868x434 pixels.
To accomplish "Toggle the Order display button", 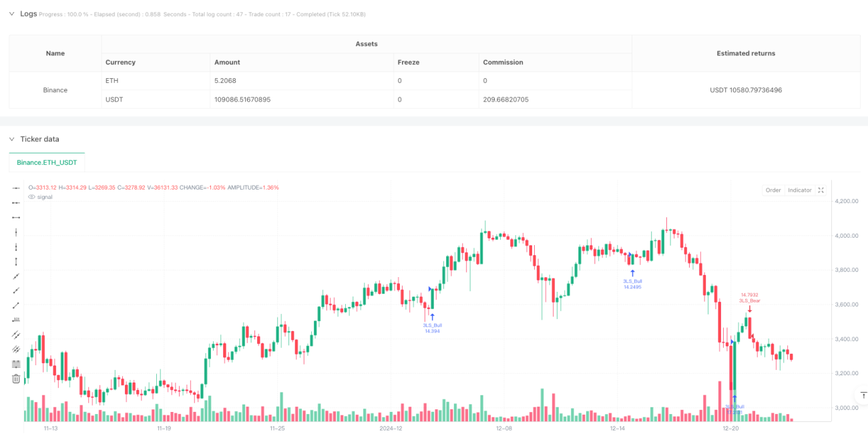I will pyautogui.click(x=773, y=190).
